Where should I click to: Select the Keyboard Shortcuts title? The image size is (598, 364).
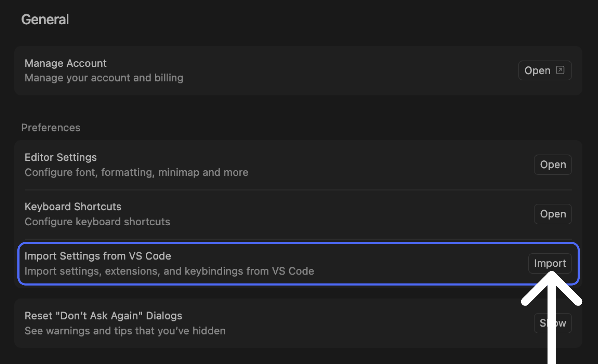point(73,207)
